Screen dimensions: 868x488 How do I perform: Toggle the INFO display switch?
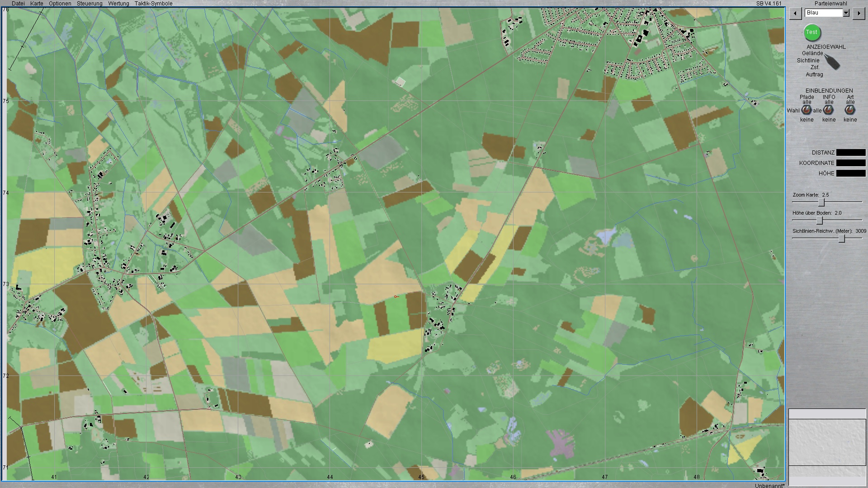point(828,110)
